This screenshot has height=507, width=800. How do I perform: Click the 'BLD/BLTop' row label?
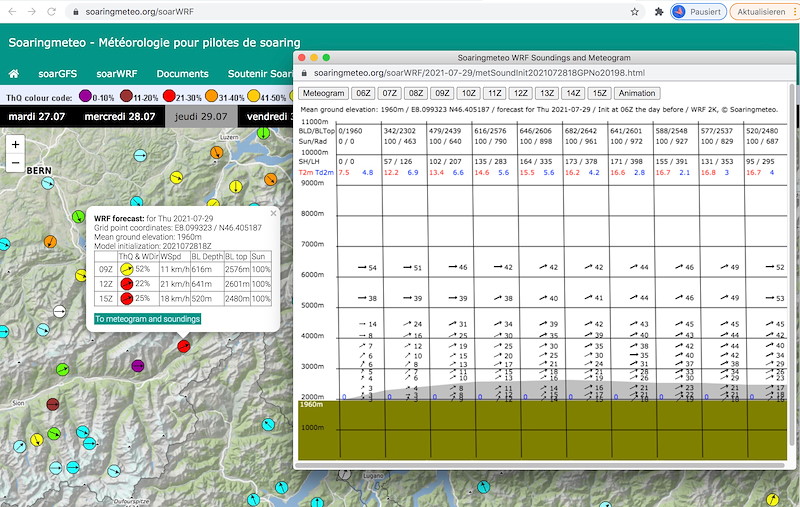pyautogui.click(x=316, y=131)
